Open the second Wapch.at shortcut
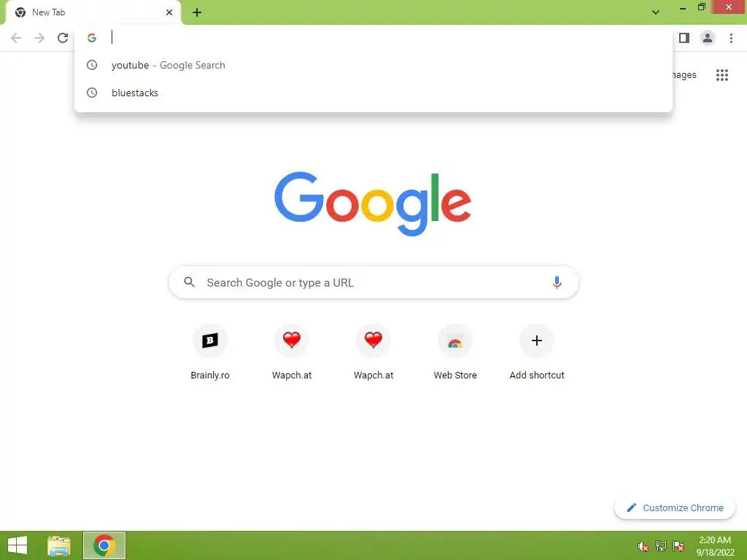Image resolution: width=747 pixels, height=560 pixels. 373,352
